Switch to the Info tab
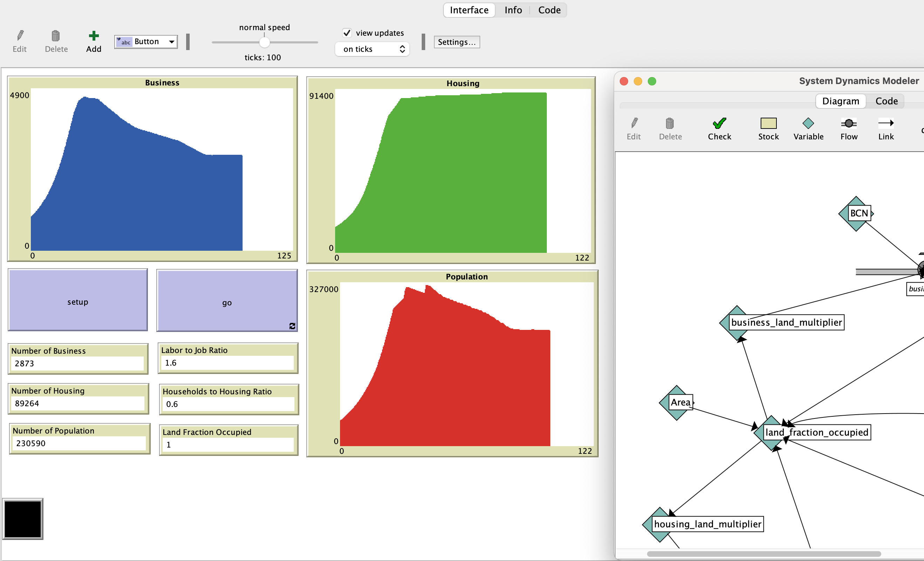This screenshot has height=561, width=924. 513,10
